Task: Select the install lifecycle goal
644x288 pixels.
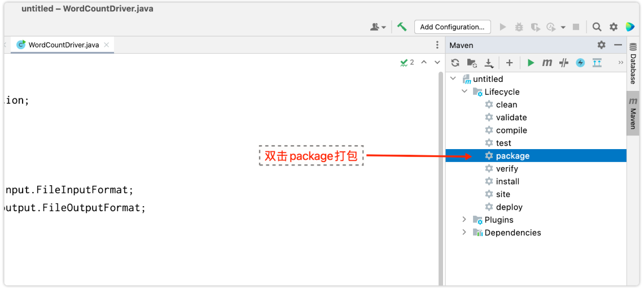Action: [x=507, y=181]
